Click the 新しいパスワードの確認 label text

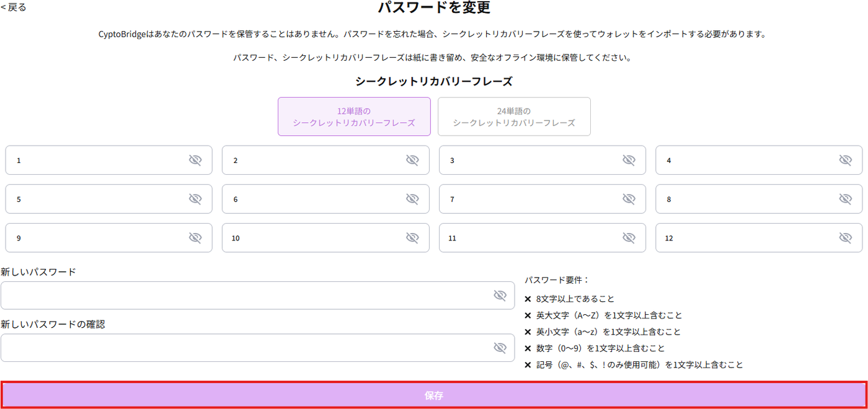pyautogui.click(x=53, y=324)
